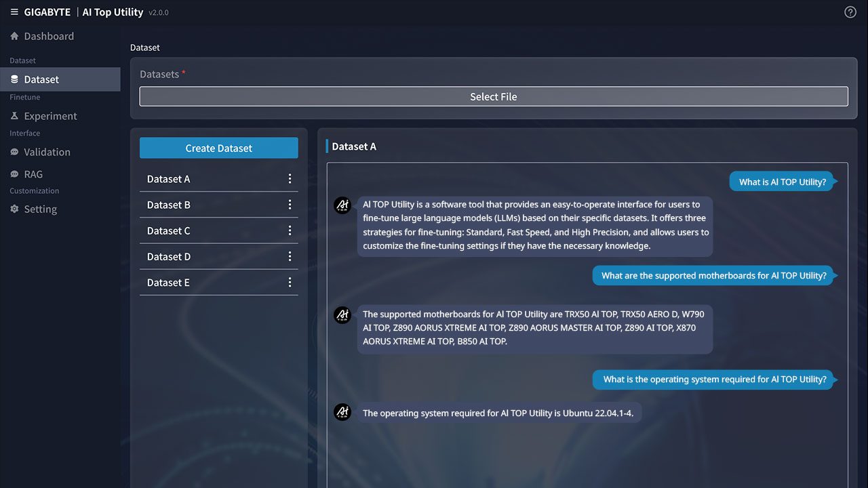868x488 pixels.
Task: Select Dataset E in the list
Action: tap(218, 282)
